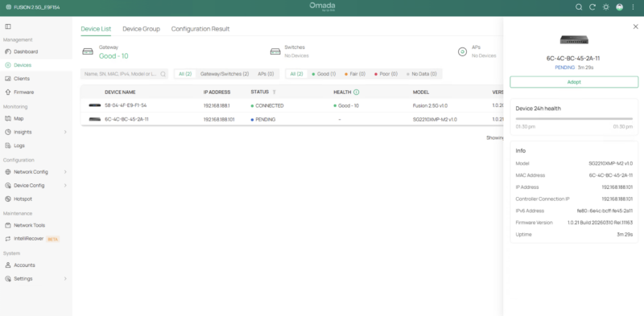The height and width of the screenshot is (316, 644).
Task: Click the gateway device thumbnail in first row
Action: 94,105
